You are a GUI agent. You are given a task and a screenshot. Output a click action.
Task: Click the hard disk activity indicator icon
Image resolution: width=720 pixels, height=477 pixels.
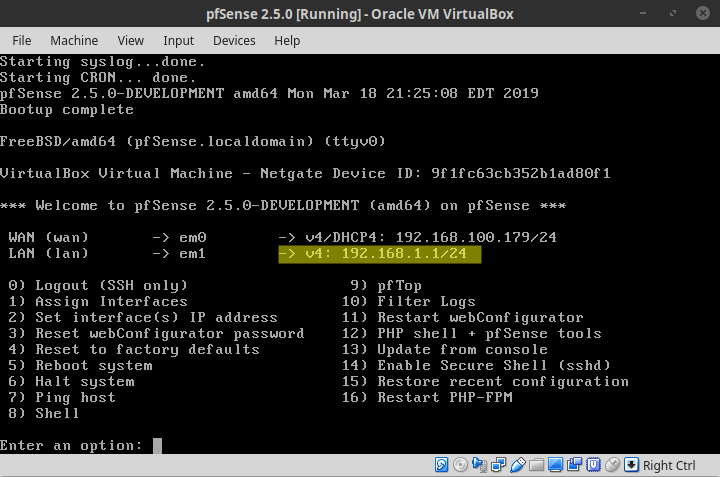(x=441, y=465)
